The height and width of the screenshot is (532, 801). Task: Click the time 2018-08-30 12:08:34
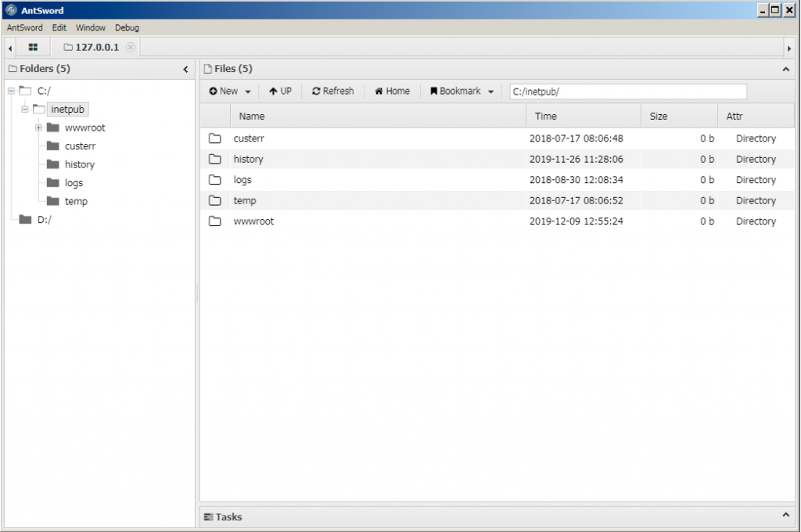(x=577, y=180)
